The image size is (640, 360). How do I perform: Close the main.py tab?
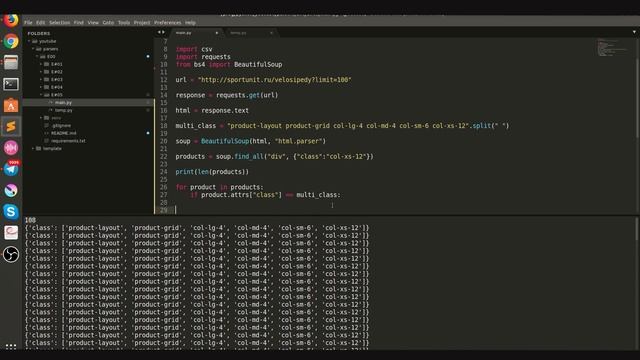click(x=217, y=33)
